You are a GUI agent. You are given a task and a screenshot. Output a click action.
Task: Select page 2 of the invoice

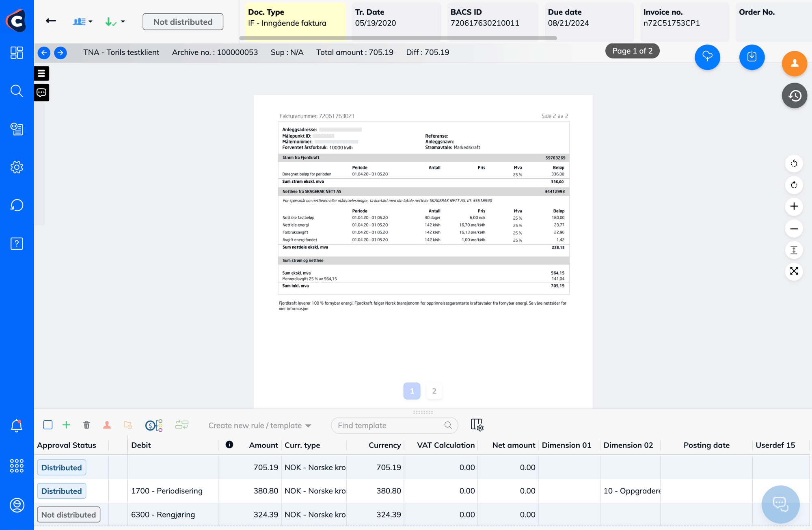[x=434, y=391]
